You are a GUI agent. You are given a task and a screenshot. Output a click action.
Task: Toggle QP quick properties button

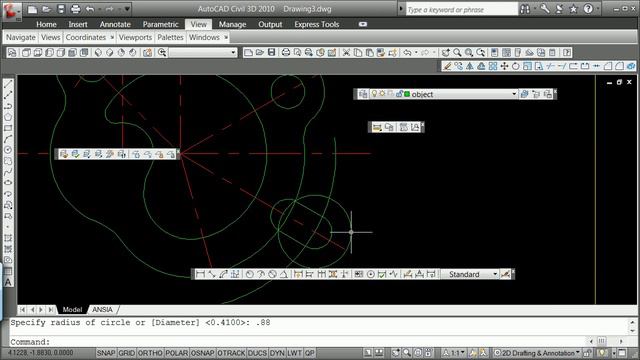pyautogui.click(x=309, y=353)
